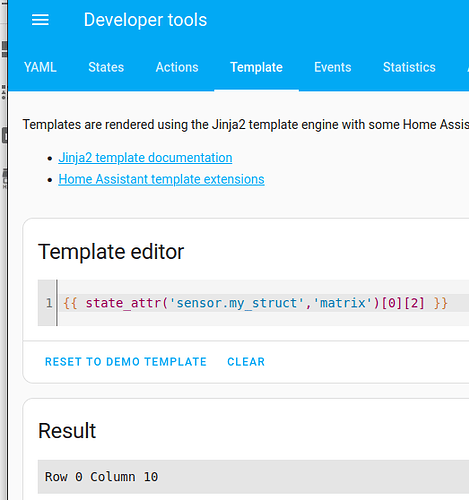This screenshot has width=469, height=500.
Task: Place cursor on state_attr in the code
Action: pos(123,303)
